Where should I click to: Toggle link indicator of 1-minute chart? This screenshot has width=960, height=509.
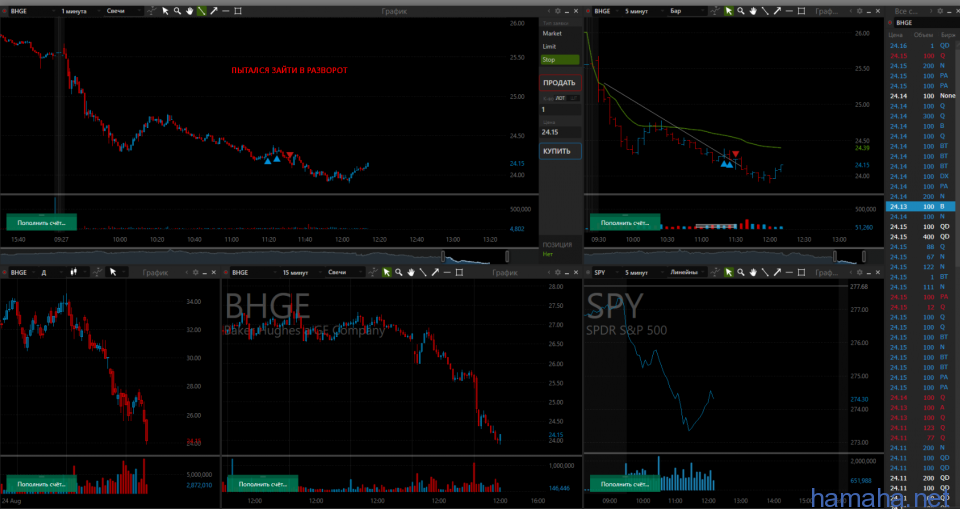pos(4,11)
